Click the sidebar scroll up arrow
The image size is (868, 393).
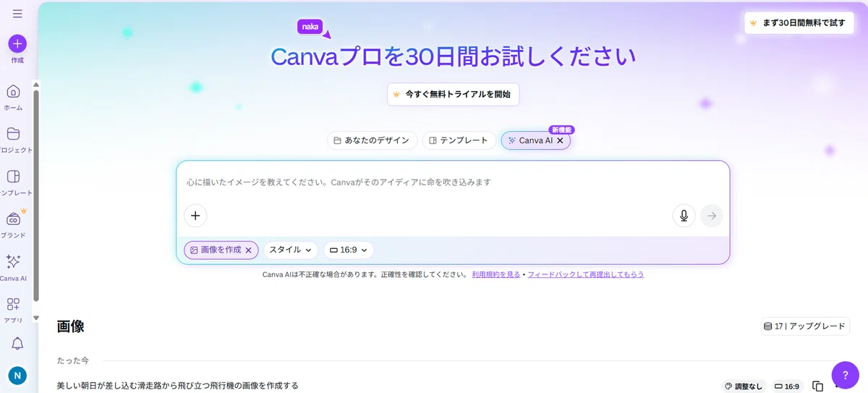pos(36,84)
